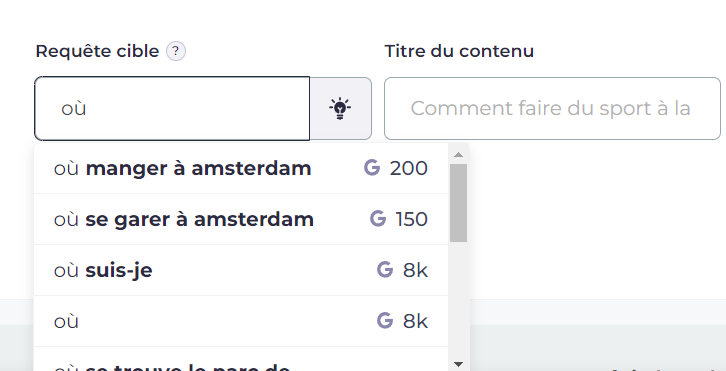Open the Requête cible help question mark
Screen dimensions: 726x371
[x=176, y=51]
